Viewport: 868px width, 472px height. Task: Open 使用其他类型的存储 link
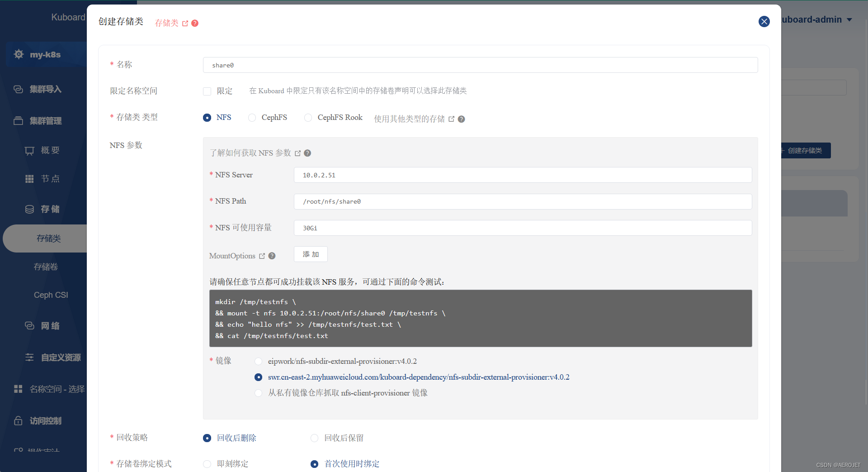pyautogui.click(x=409, y=119)
